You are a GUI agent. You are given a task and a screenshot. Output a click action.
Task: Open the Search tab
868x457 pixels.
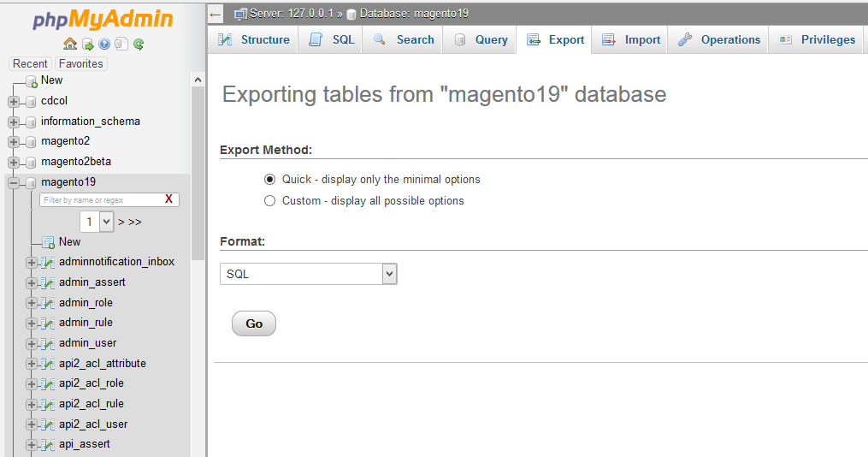(403, 40)
